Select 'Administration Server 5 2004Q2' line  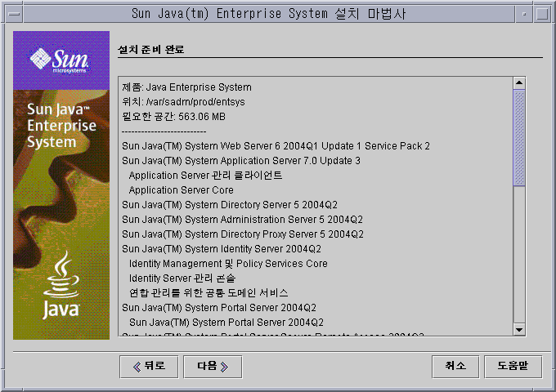tap(243, 220)
